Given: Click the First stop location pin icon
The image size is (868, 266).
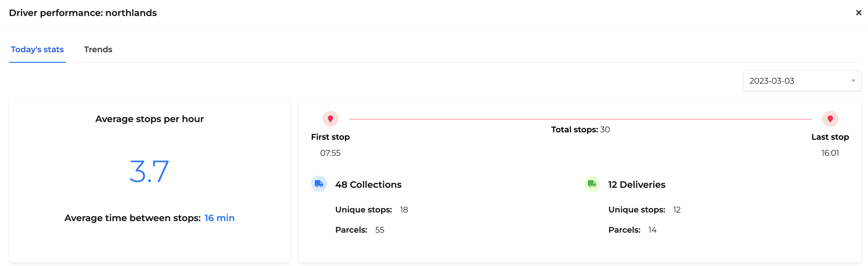Looking at the screenshot, I should [330, 119].
